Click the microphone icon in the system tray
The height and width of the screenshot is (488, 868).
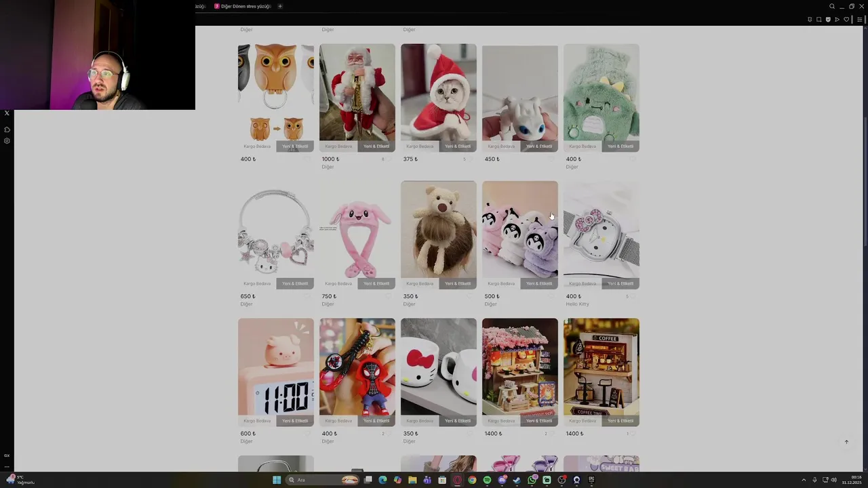pos(814,480)
